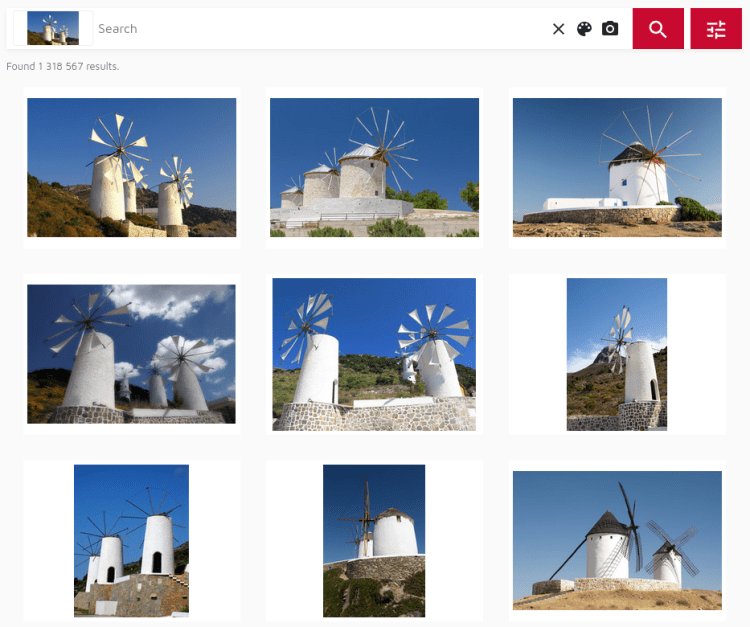This screenshot has width=750, height=627.
Task: Open the photo of windmills with dark roofs
Action: click(617, 540)
